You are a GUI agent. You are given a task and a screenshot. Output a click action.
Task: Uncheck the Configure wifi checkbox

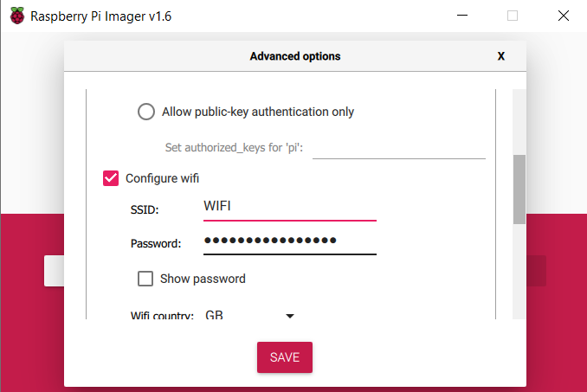click(x=111, y=178)
